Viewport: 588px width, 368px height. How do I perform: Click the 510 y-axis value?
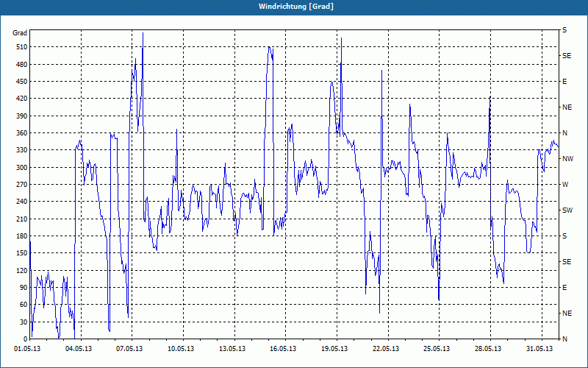point(22,47)
